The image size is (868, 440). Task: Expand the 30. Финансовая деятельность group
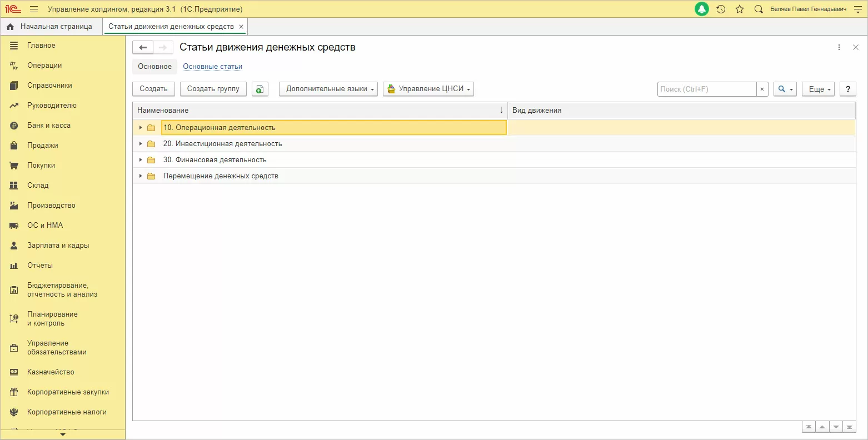click(x=141, y=160)
